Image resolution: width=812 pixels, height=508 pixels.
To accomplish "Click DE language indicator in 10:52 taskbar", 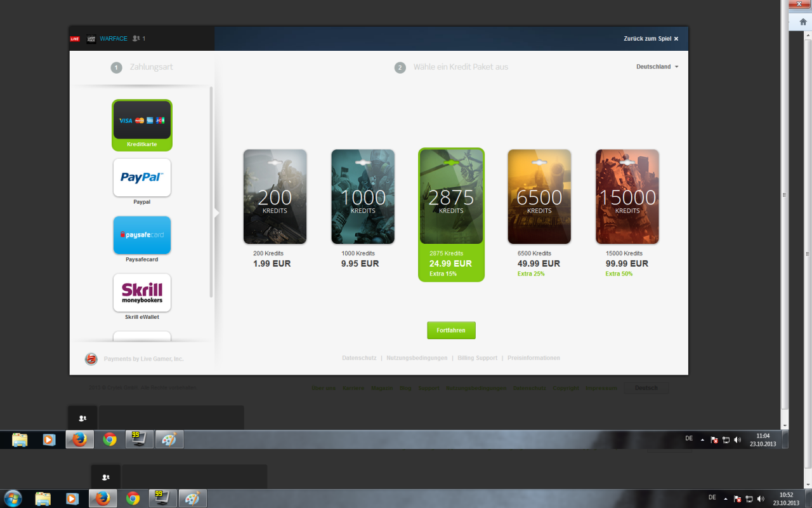I will pyautogui.click(x=712, y=497).
